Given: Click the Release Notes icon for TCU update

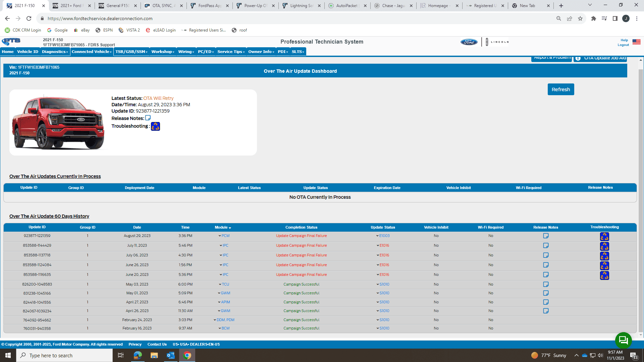Looking at the screenshot, I should click(x=545, y=284).
